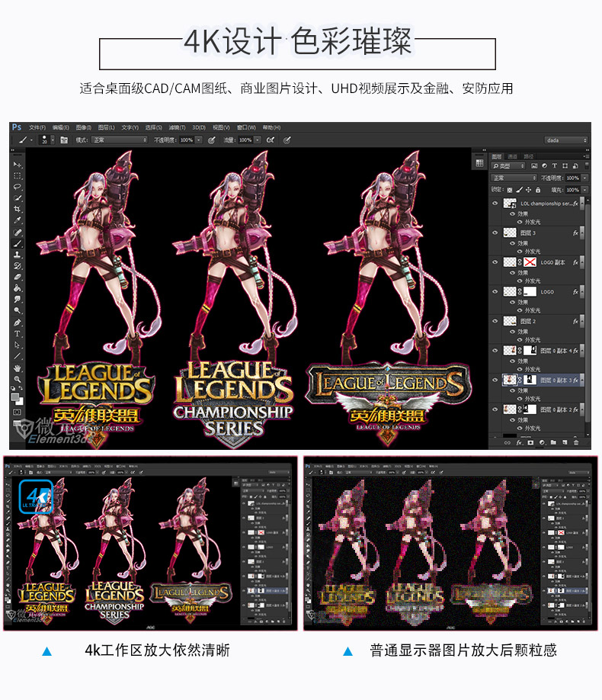
Task: Lock image pixels brush icon in Layers panel
Action: click(x=519, y=190)
